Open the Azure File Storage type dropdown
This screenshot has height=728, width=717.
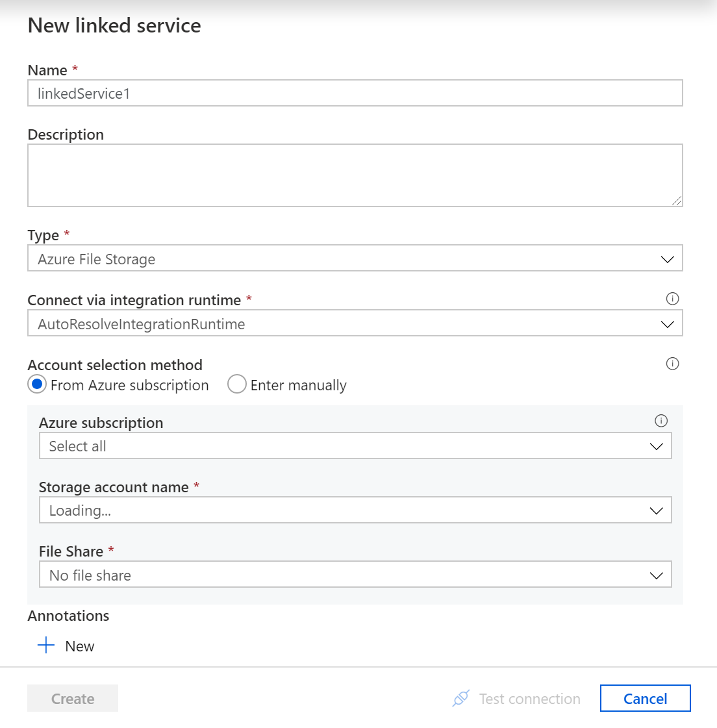(344, 259)
